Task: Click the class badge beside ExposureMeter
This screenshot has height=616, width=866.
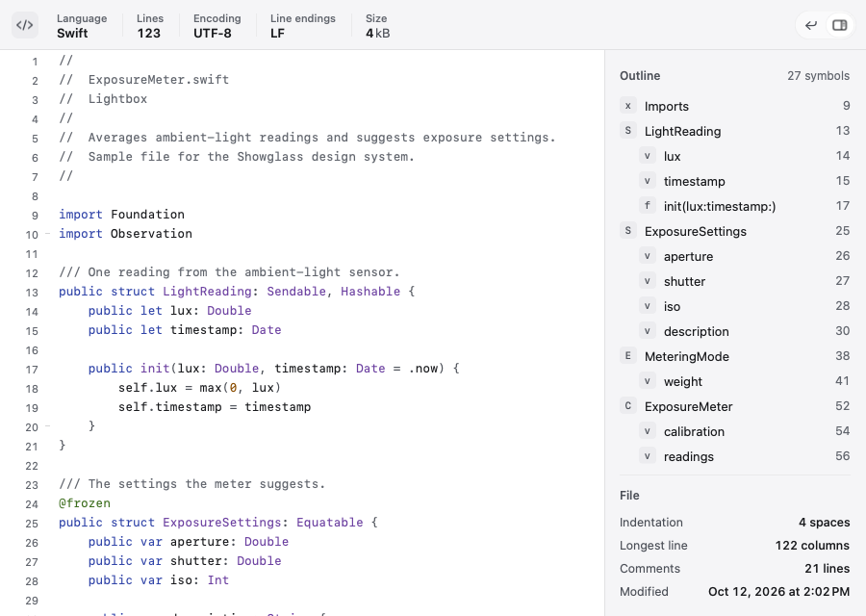Action: click(x=628, y=406)
